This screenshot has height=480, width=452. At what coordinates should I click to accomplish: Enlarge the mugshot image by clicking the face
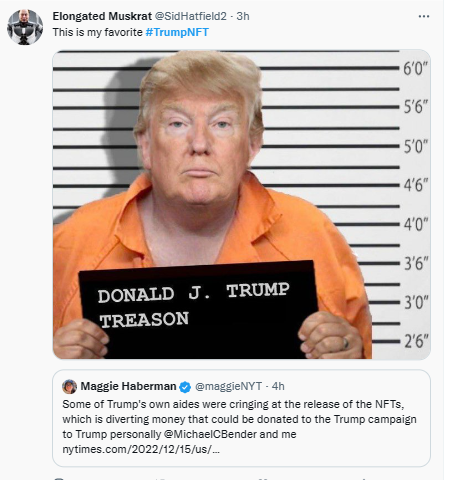pyautogui.click(x=198, y=140)
